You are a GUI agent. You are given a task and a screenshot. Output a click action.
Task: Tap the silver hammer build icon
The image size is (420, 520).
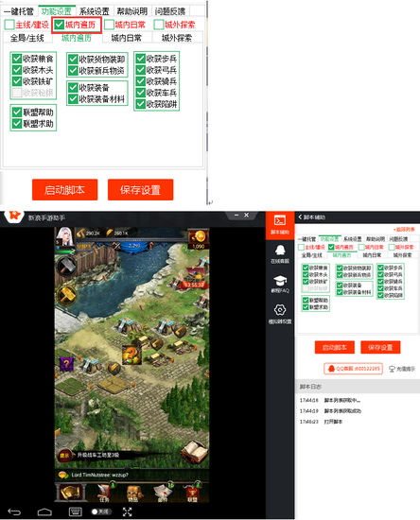66,266
